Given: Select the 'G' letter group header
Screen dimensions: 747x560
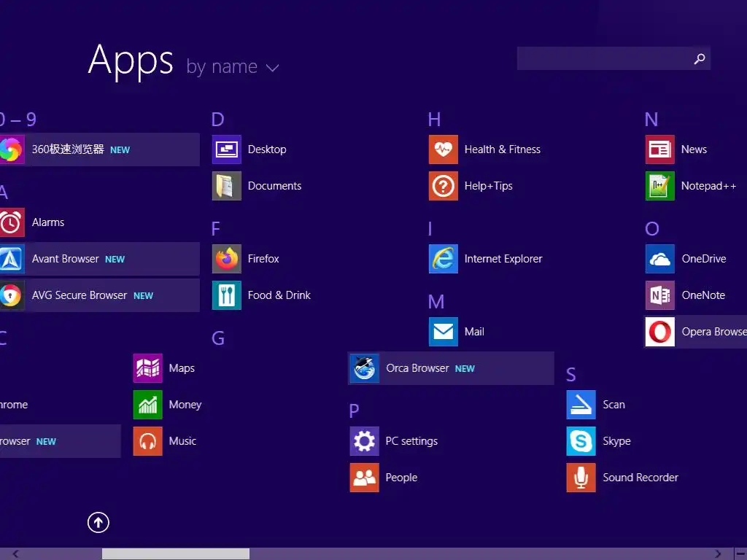Looking at the screenshot, I should point(218,338).
